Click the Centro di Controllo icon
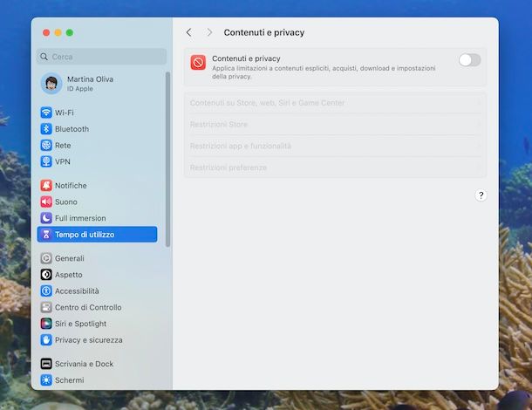Screen dimensions: 532x410 [46, 307]
